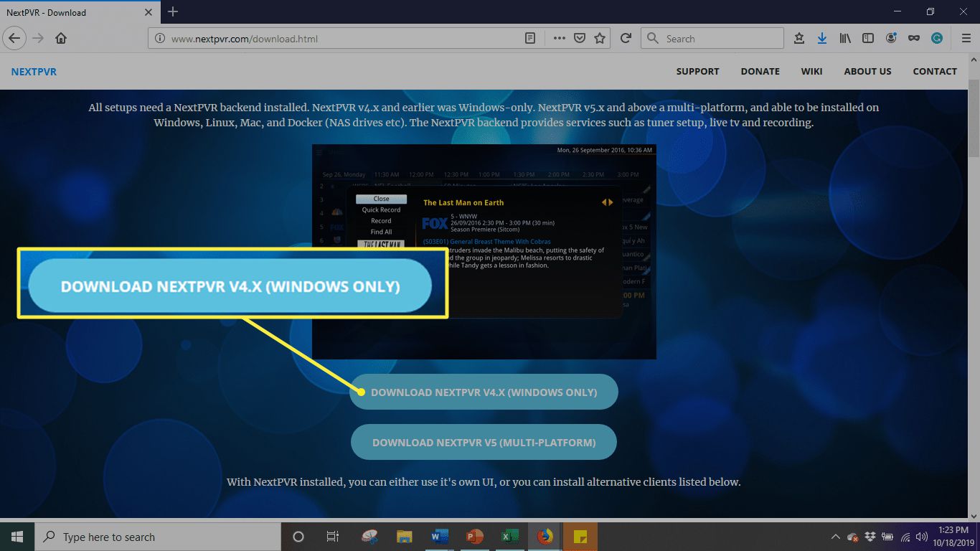
Task: Open the Windows Start menu
Action: [16, 537]
